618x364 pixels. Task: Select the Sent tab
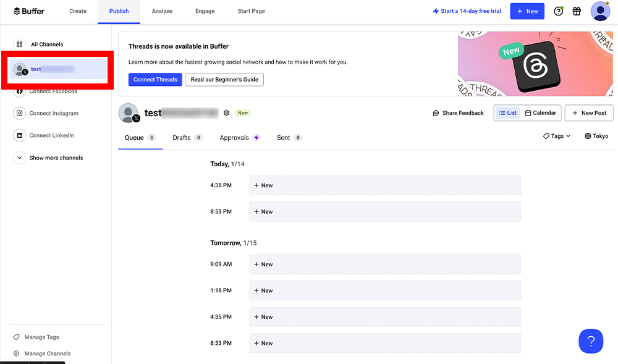click(289, 137)
